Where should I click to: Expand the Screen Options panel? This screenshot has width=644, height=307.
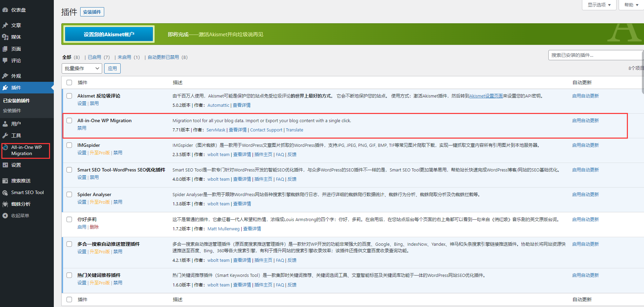(599, 5)
